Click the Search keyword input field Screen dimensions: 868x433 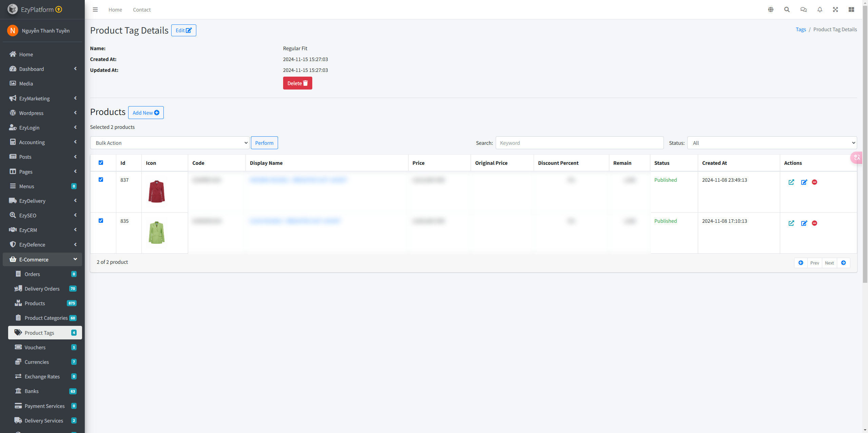coord(579,143)
